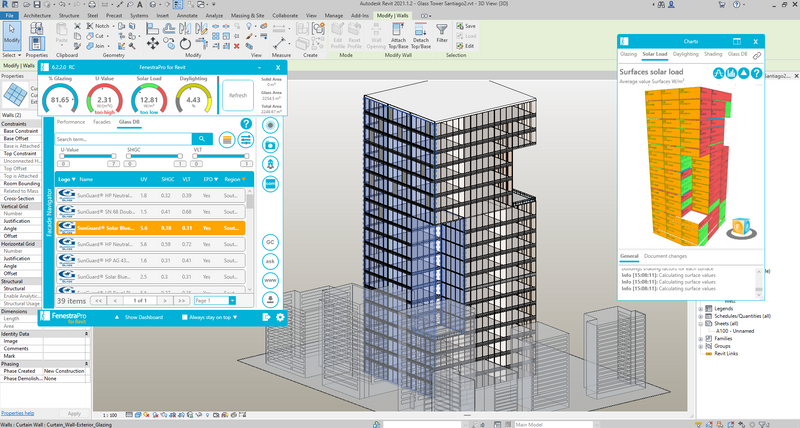Switch to Performance tab in FenestraPro
Screen dimensions: 800x428
click(x=71, y=122)
